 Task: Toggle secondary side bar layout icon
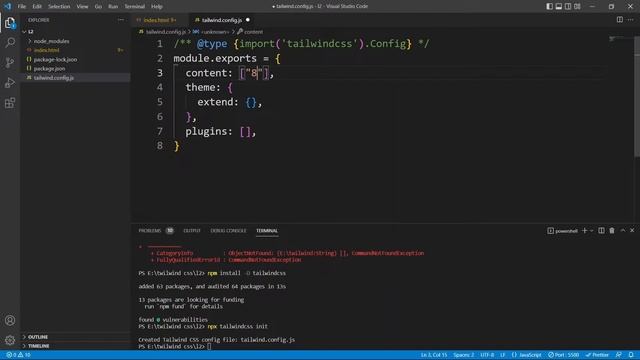(568, 6)
